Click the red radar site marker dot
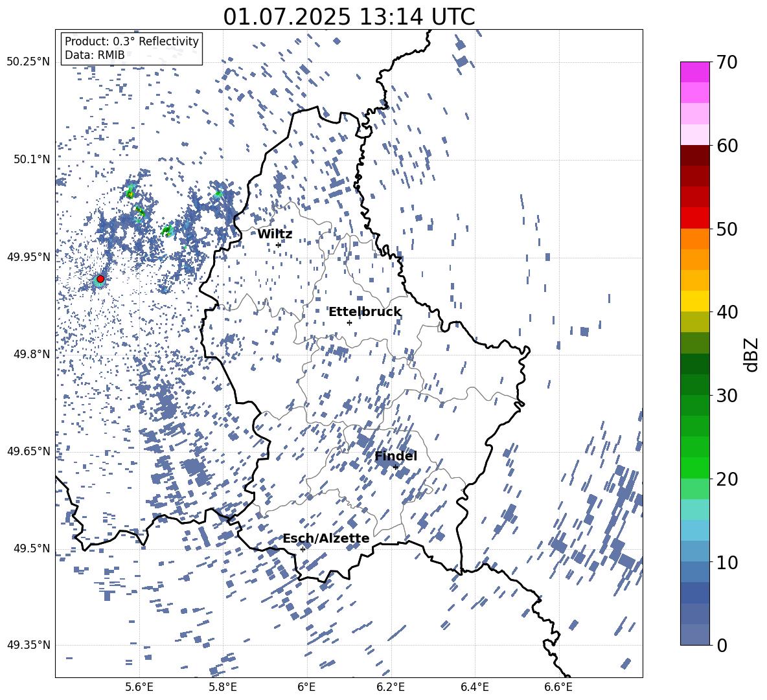The image size is (767, 700). click(x=100, y=279)
